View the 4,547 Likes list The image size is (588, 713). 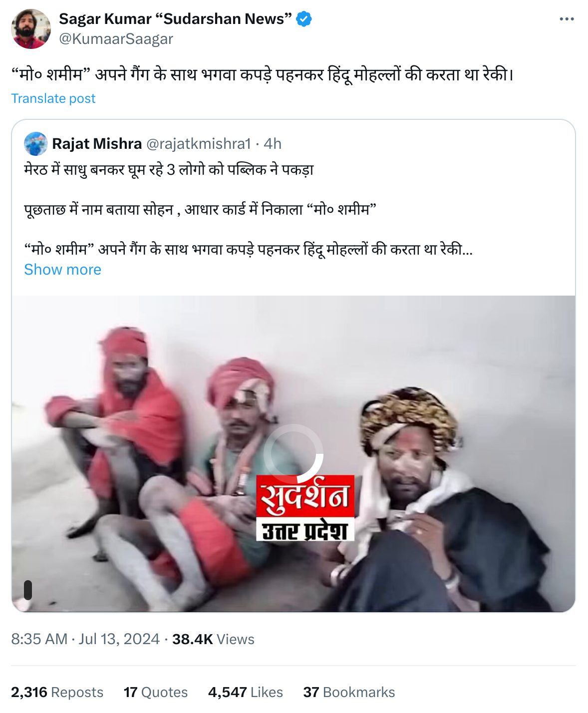[x=246, y=692]
